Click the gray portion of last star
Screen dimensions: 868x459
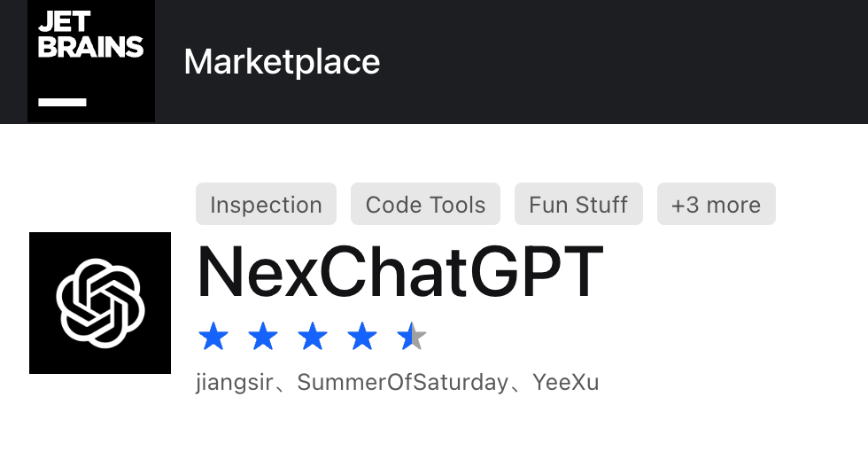(x=419, y=338)
